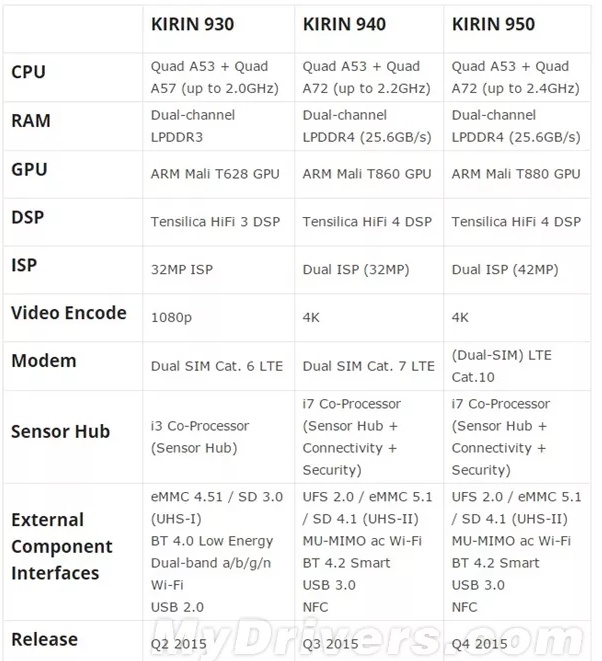Select the Release row label

44,639
